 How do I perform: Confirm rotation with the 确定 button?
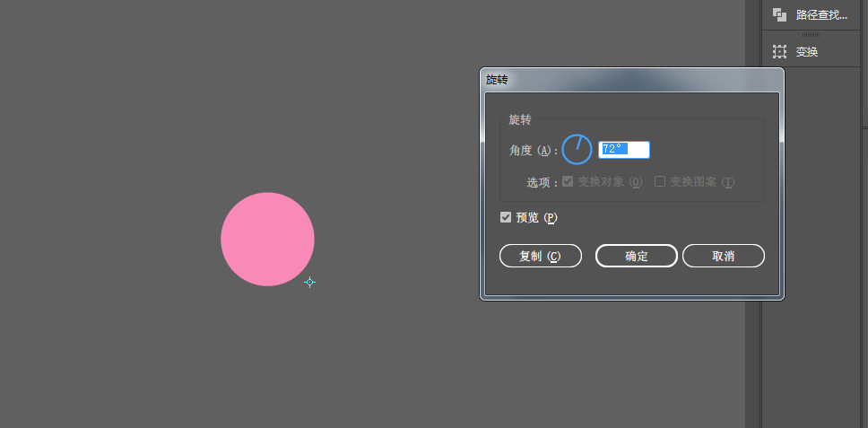pyautogui.click(x=636, y=256)
